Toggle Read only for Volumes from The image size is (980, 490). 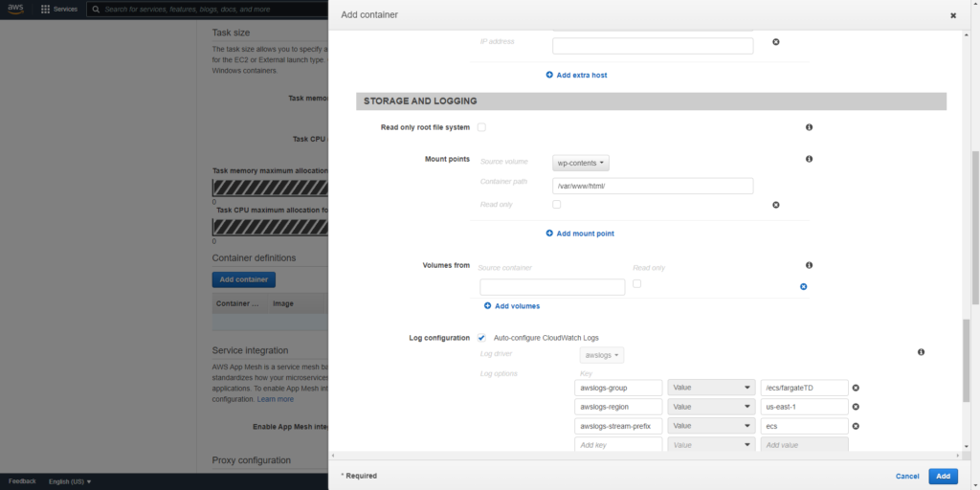pyautogui.click(x=636, y=283)
